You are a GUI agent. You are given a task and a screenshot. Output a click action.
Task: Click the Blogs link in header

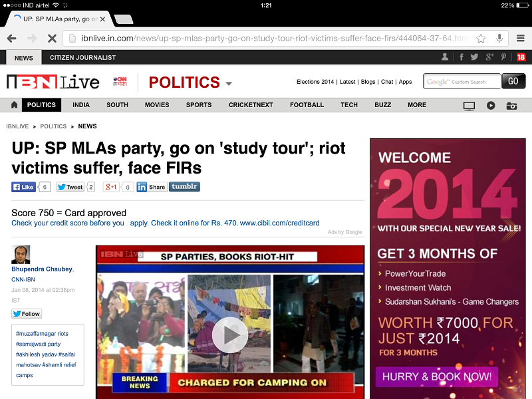[x=368, y=82]
